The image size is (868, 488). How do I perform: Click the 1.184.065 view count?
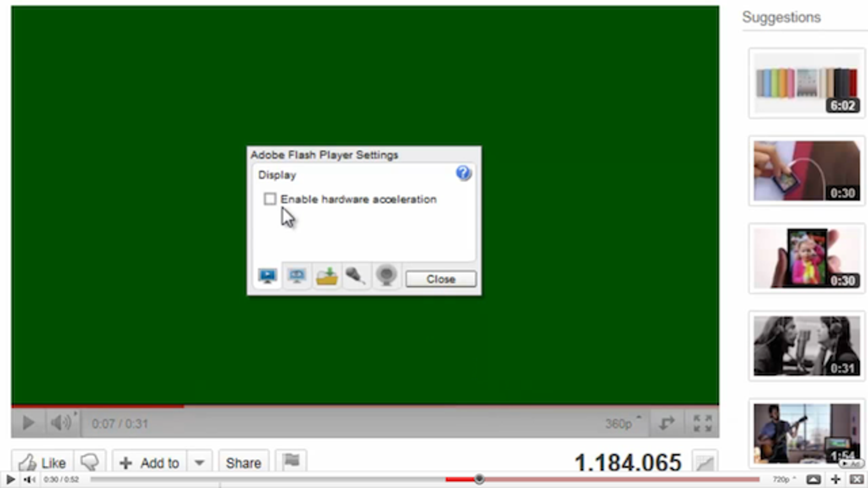point(628,463)
